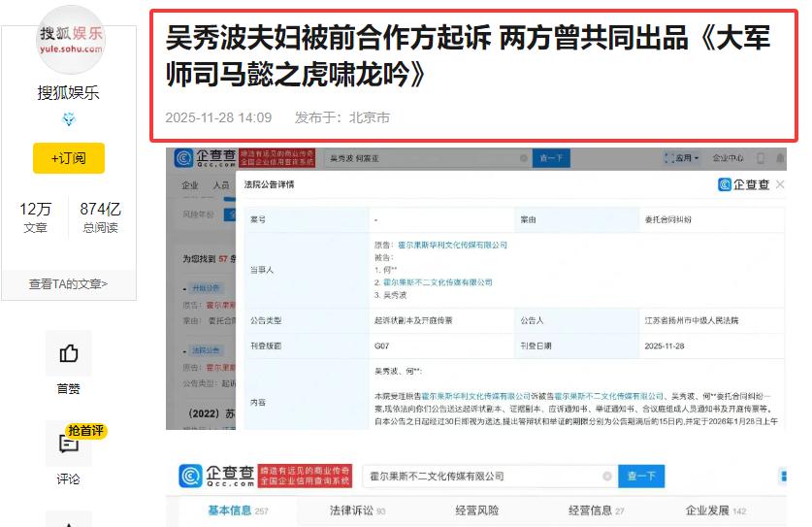Open comments via the 评论 icon

[x=68, y=445]
